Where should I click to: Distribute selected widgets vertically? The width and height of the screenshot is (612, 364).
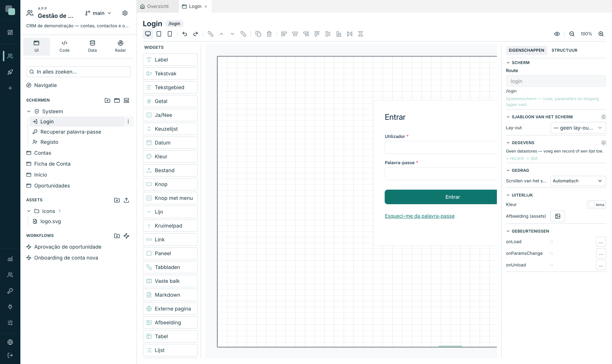tap(361, 34)
